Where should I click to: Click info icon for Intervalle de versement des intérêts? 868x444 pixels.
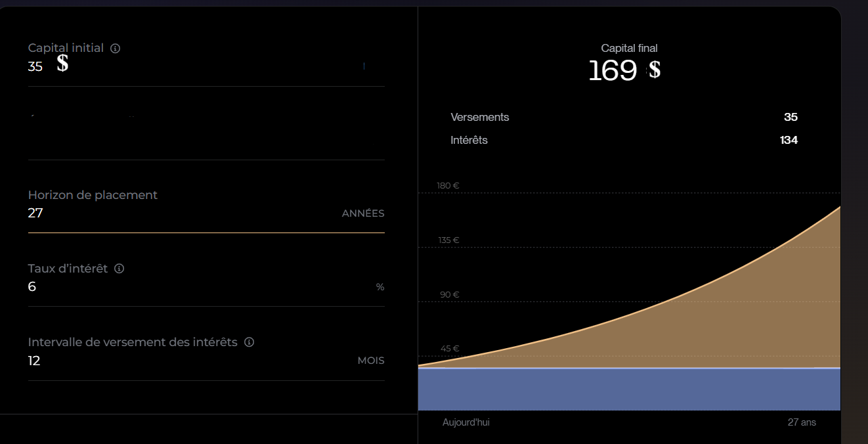tap(249, 342)
